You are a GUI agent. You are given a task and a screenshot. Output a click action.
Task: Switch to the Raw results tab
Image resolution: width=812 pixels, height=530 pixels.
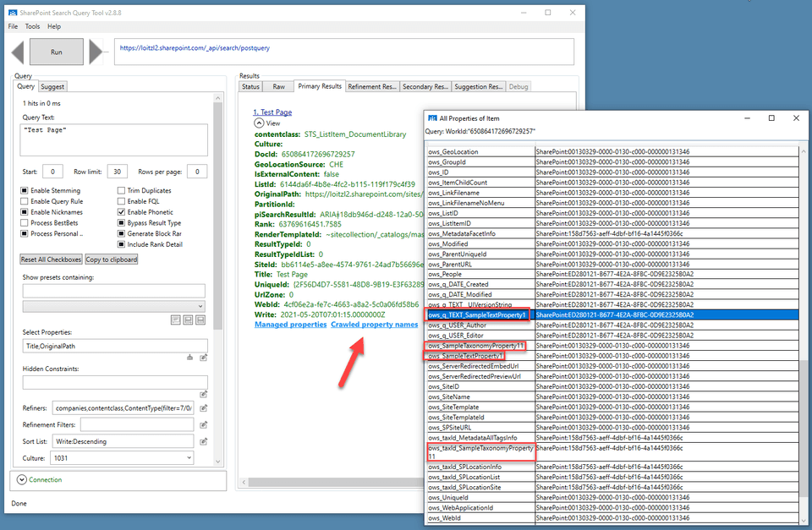(x=277, y=86)
